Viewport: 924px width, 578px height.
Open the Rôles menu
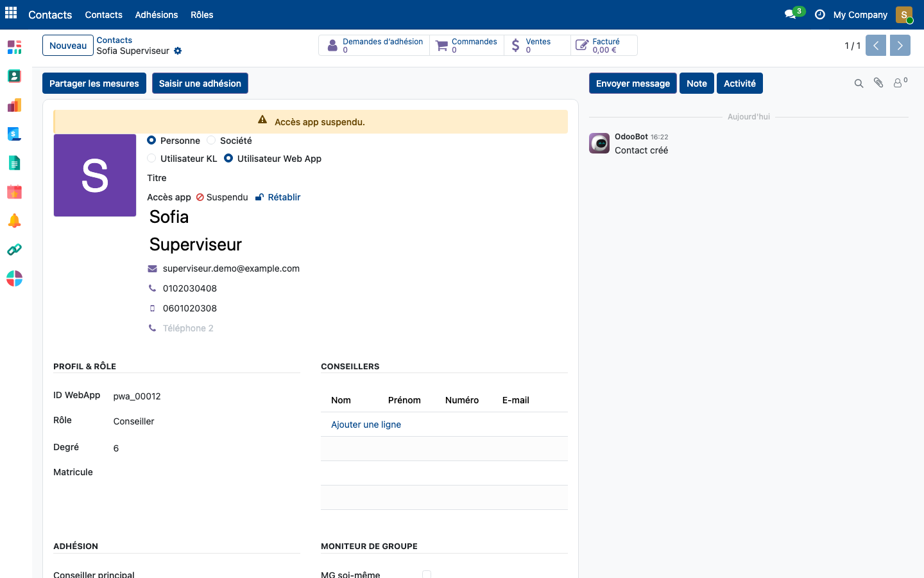click(202, 15)
